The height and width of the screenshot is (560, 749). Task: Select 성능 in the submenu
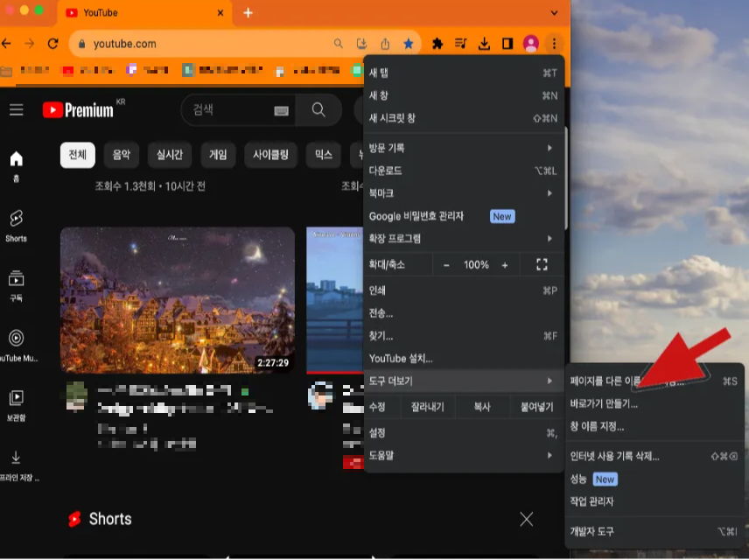pos(654,479)
